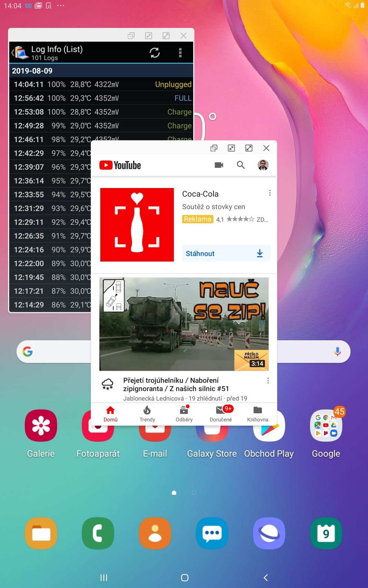The image size is (368, 588).
Task: Tap the Google search bar
Action: (x=183, y=351)
